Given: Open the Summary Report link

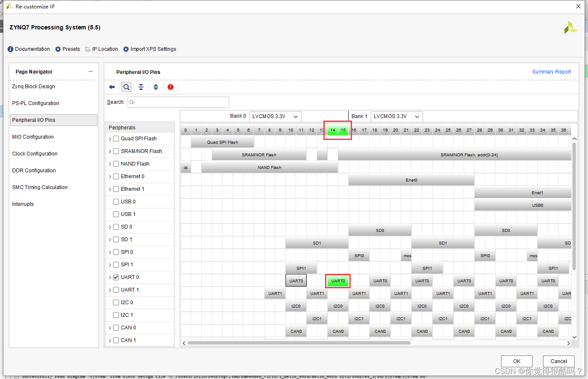Looking at the screenshot, I should [x=551, y=72].
